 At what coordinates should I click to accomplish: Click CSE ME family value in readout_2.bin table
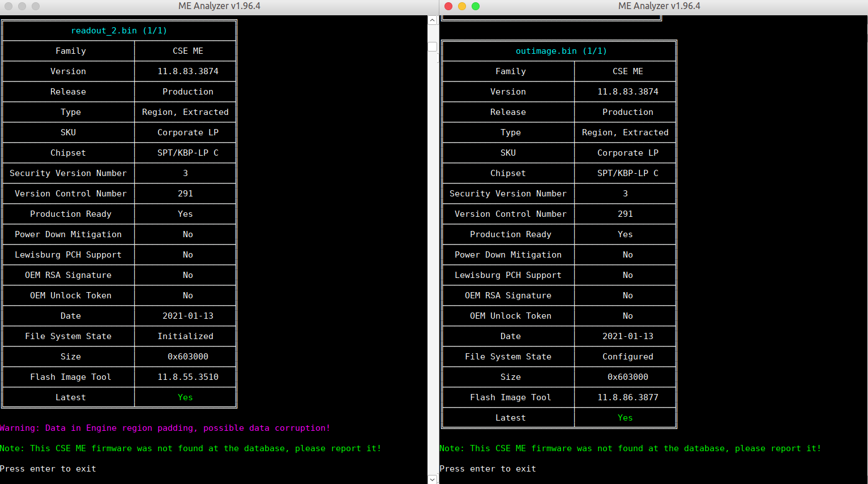coord(188,51)
